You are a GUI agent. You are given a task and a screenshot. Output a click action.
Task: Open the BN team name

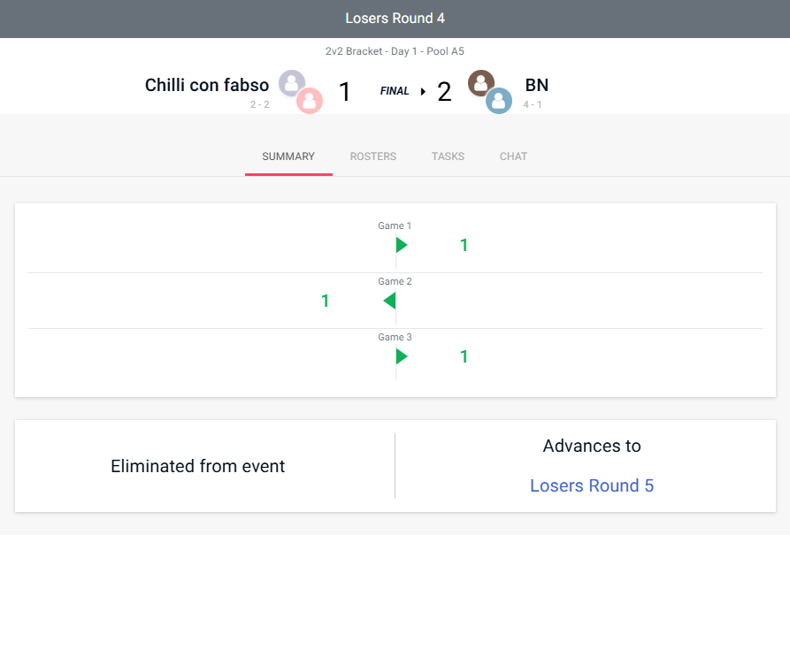(x=537, y=85)
